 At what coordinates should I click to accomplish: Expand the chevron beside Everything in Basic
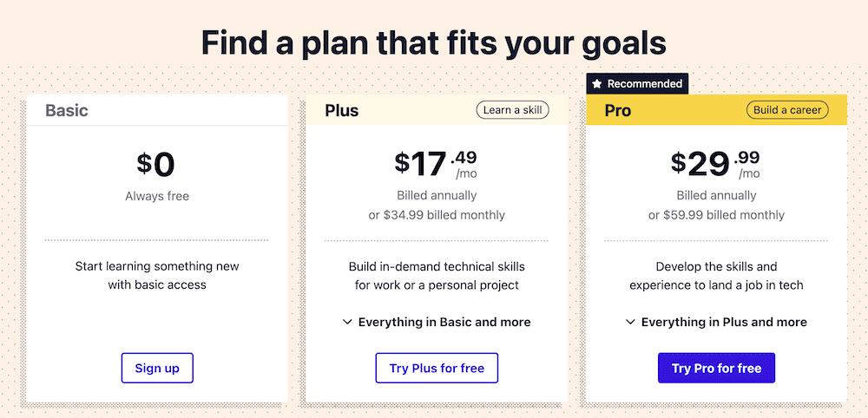[x=347, y=322]
